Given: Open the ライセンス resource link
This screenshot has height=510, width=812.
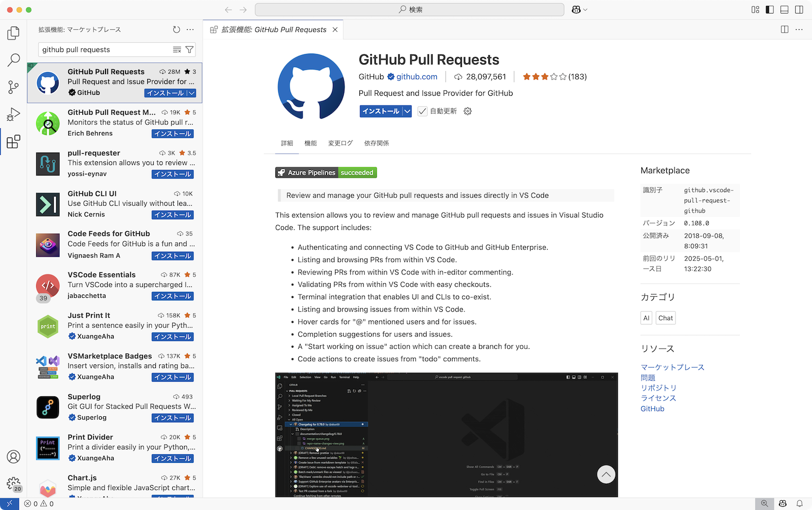Looking at the screenshot, I should coord(658,398).
